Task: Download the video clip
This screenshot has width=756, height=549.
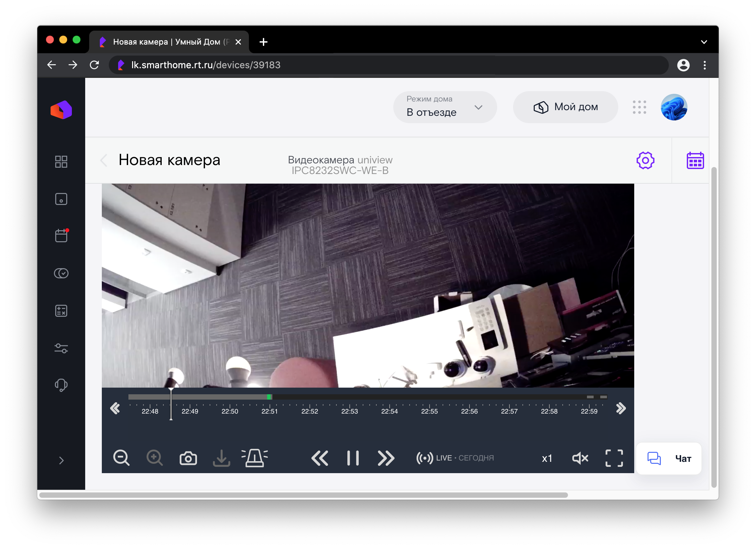Action: [221, 458]
